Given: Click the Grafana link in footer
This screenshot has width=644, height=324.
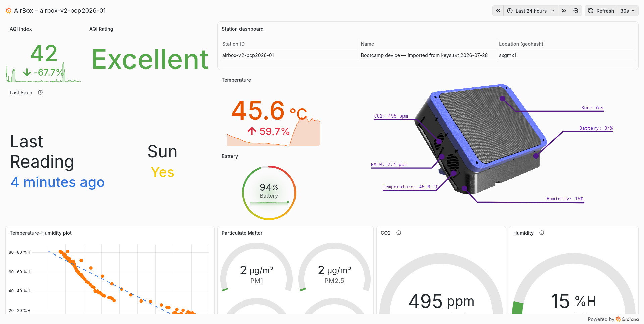Looking at the screenshot, I should click(x=628, y=319).
